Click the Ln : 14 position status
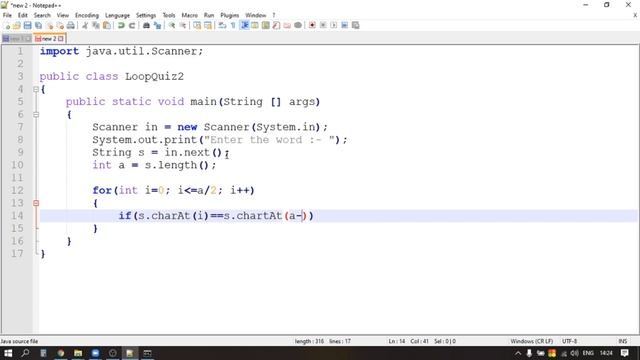The image size is (640, 360). 396,341
